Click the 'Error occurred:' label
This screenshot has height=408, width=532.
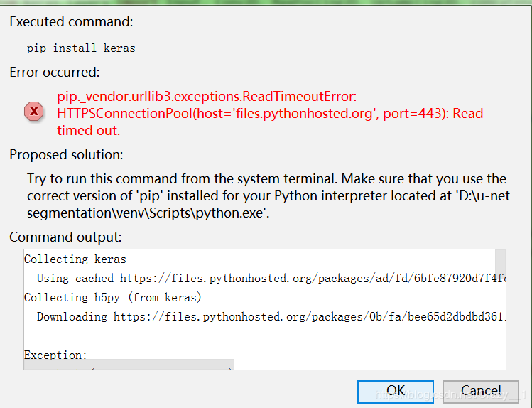point(55,72)
